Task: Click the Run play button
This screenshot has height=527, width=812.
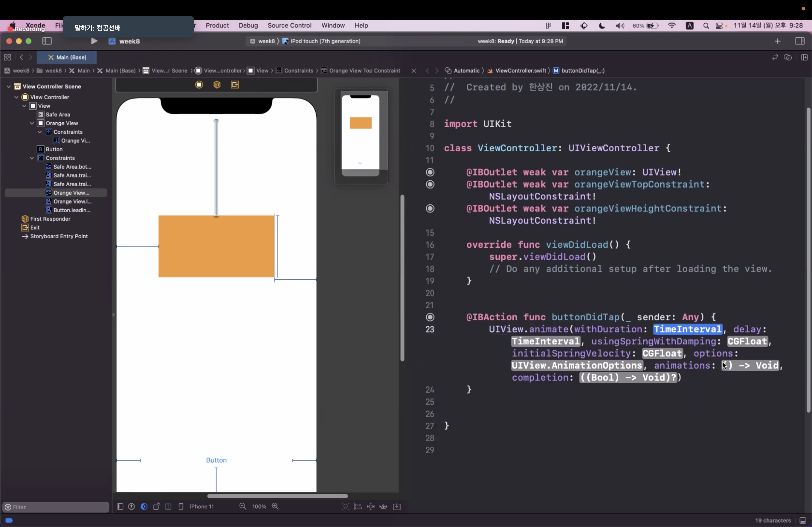Action: pyautogui.click(x=94, y=41)
